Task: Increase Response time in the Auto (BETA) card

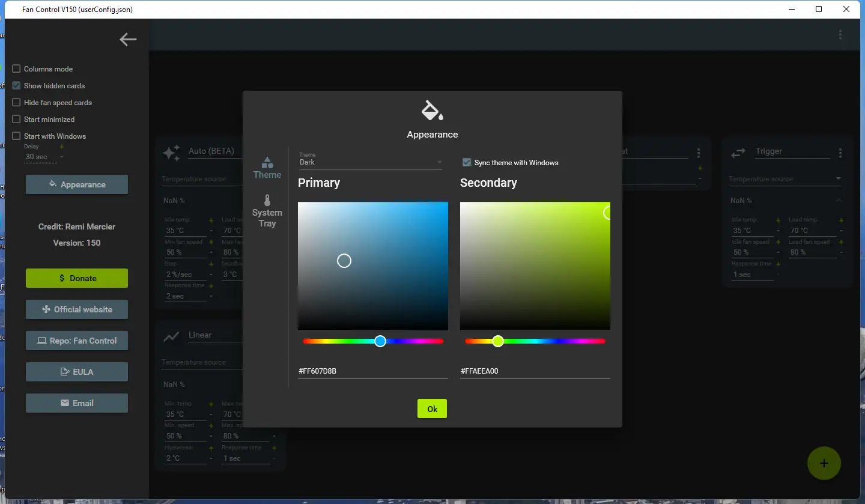Action: 211,286
